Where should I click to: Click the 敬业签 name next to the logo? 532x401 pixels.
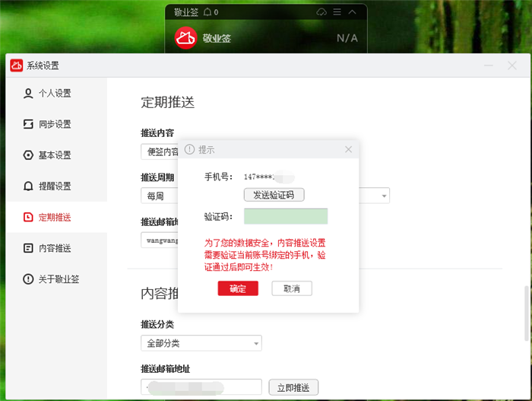[217, 38]
